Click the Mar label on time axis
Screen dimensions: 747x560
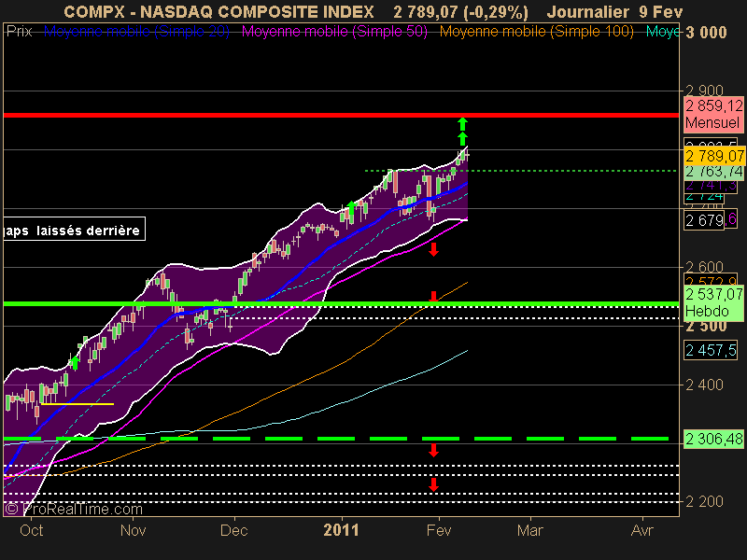pos(530,530)
